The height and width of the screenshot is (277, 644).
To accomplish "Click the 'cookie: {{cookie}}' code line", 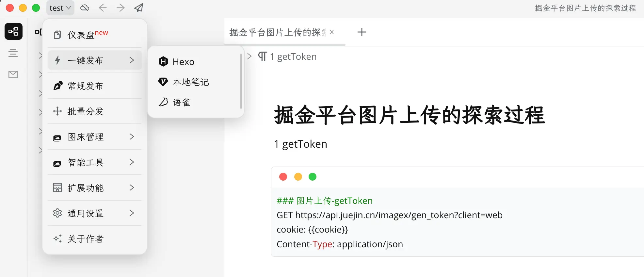I will click(313, 230).
